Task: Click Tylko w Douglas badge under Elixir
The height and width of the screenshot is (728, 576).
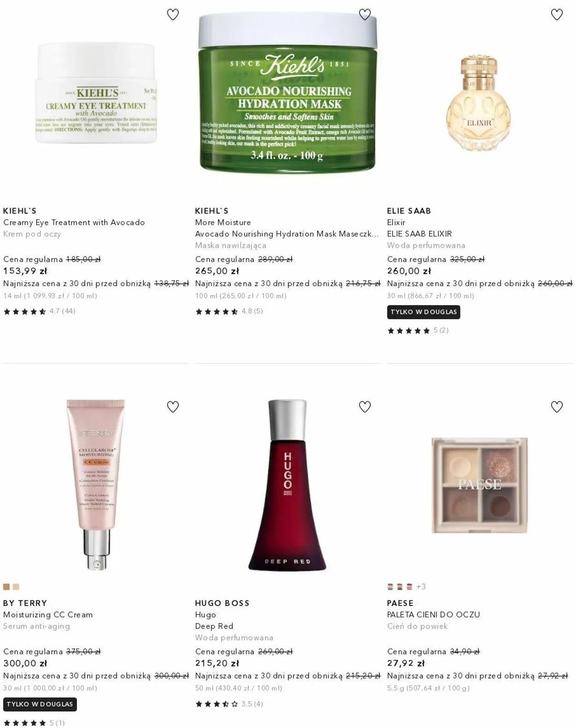Action: (x=423, y=312)
